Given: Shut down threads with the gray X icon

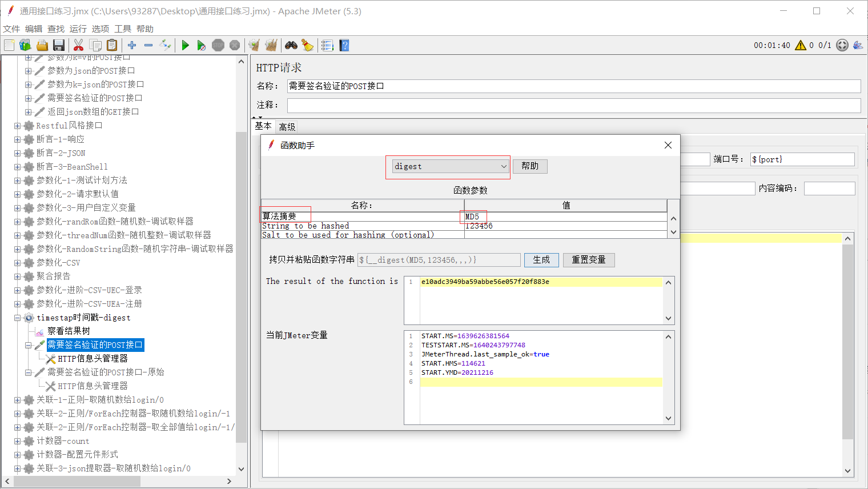Looking at the screenshot, I should click(x=235, y=45).
